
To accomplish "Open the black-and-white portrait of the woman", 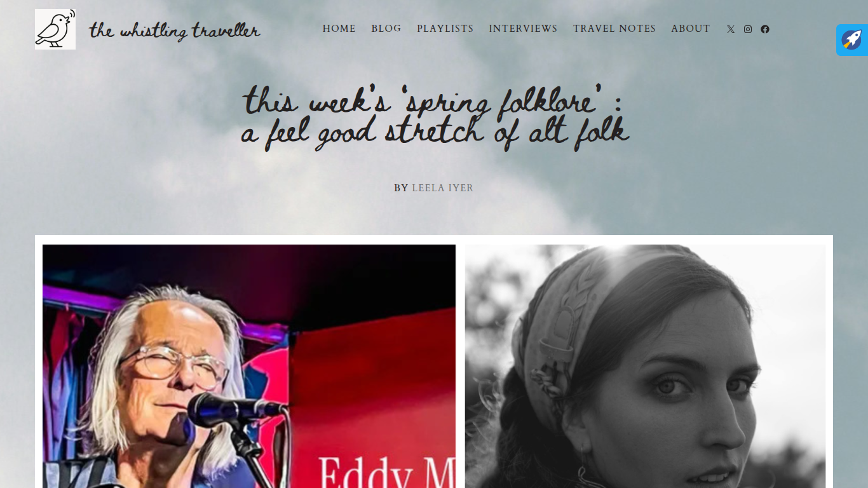I will coord(645,366).
